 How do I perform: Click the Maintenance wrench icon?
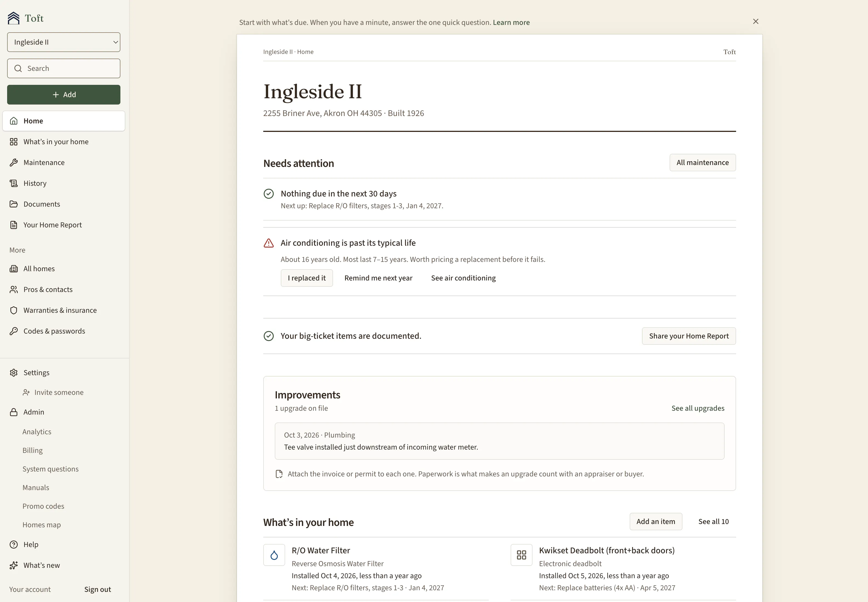point(14,162)
